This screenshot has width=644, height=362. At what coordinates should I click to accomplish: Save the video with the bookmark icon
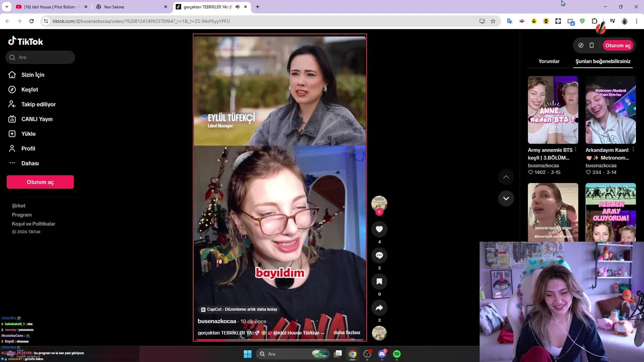379,282
